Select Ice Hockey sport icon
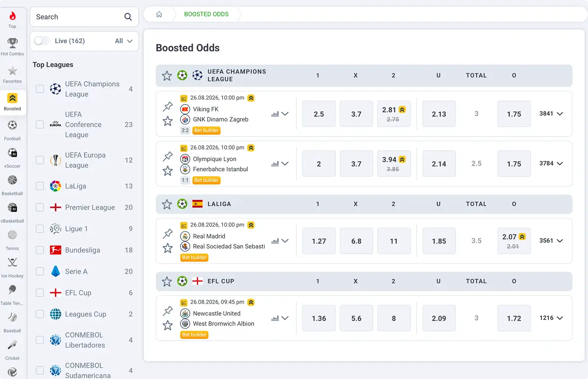The width and height of the screenshot is (588, 379). pos(12,262)
